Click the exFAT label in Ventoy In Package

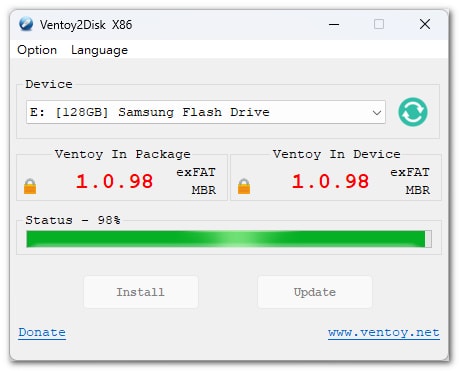[196, 172]
